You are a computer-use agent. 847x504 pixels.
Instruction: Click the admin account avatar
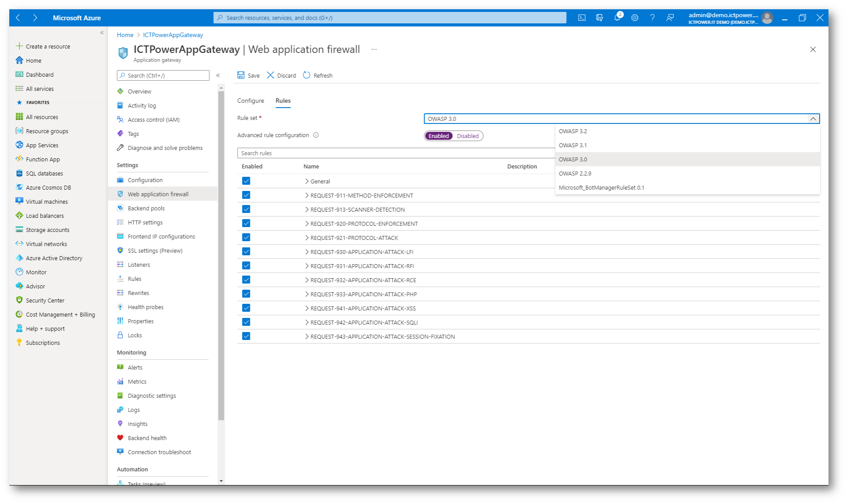click(767, 18)
